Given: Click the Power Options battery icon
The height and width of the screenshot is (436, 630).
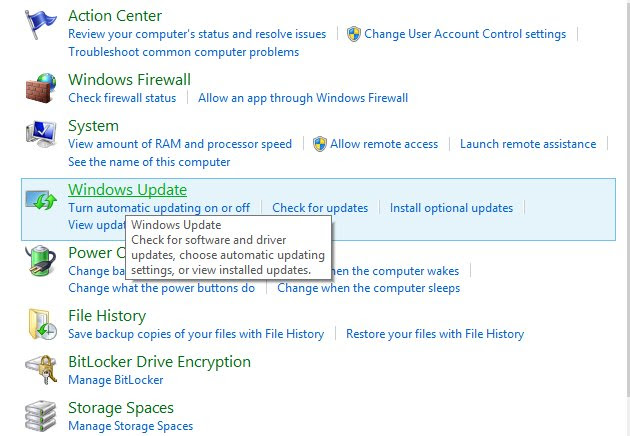Looking at the screenshot, I should coord(40,264).
